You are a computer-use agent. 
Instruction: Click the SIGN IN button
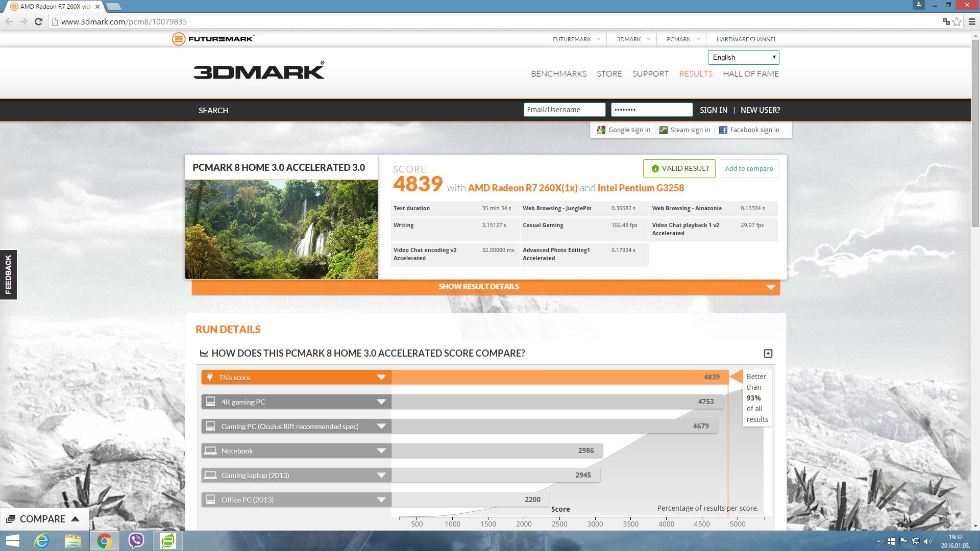(713, 110)
